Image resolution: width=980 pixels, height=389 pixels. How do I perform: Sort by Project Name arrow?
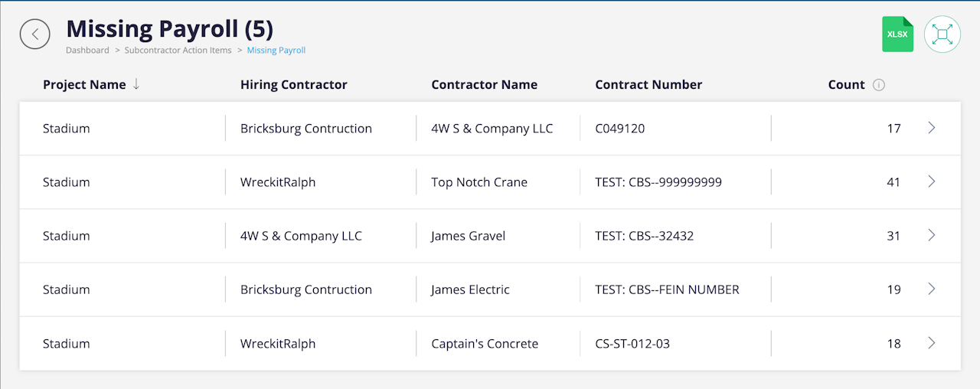(x=136, y=84)
